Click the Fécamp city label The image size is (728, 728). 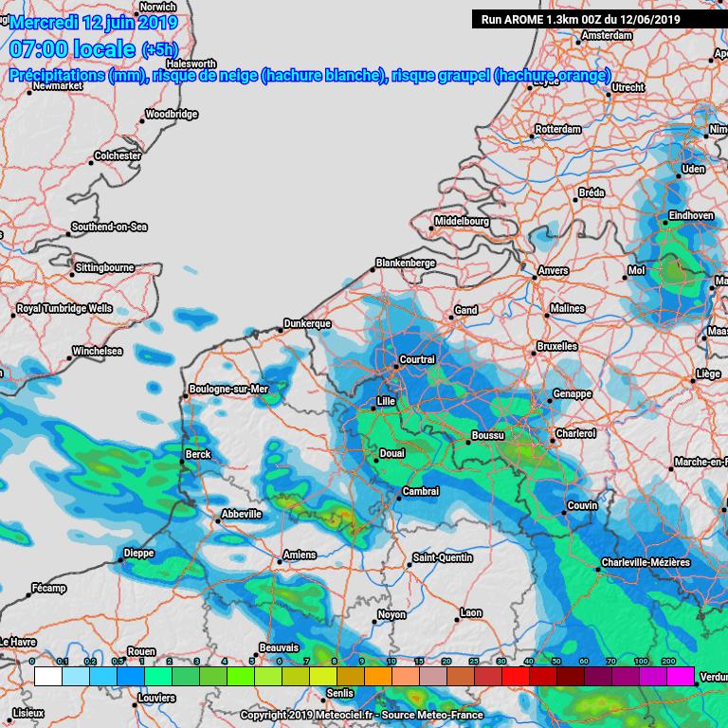[x=48, y=589]
